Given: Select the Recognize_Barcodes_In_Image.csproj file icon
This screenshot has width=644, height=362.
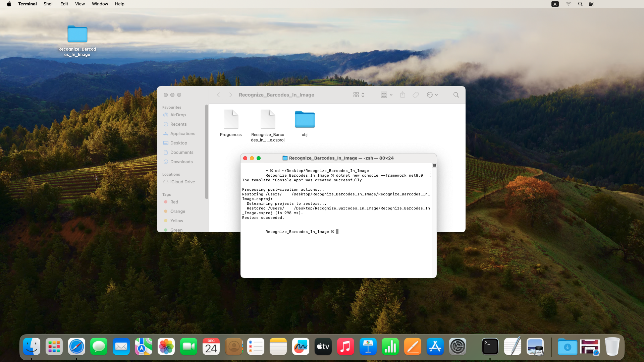Looking at the screenshot, I should click(x=268, y=120).
